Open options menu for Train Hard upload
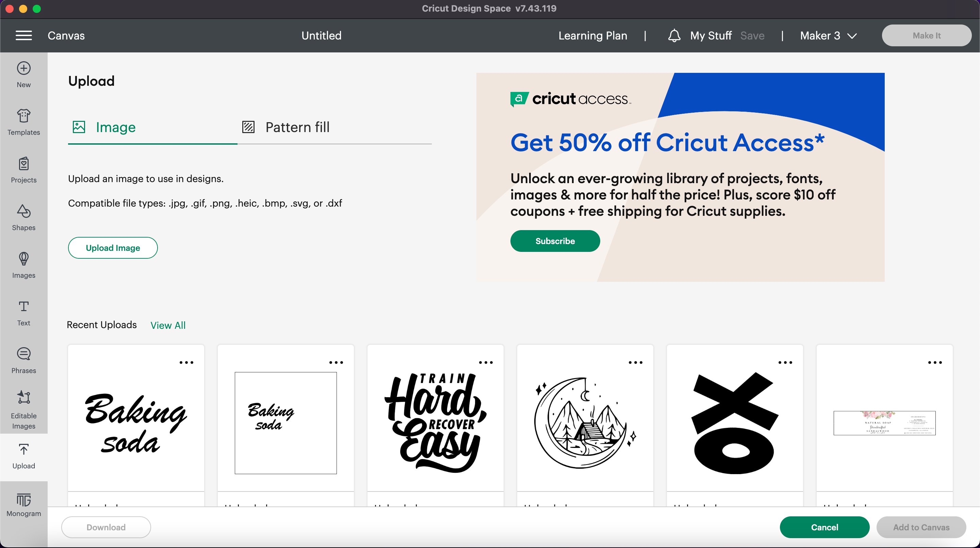Image resolution: width=980 pixels, height=548 pixels. pos(486,362)
